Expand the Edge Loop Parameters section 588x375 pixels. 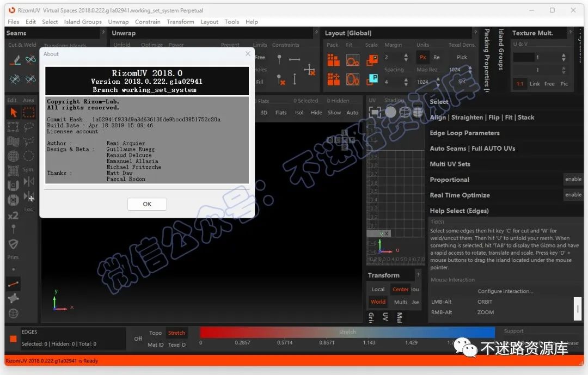[464, 133]
